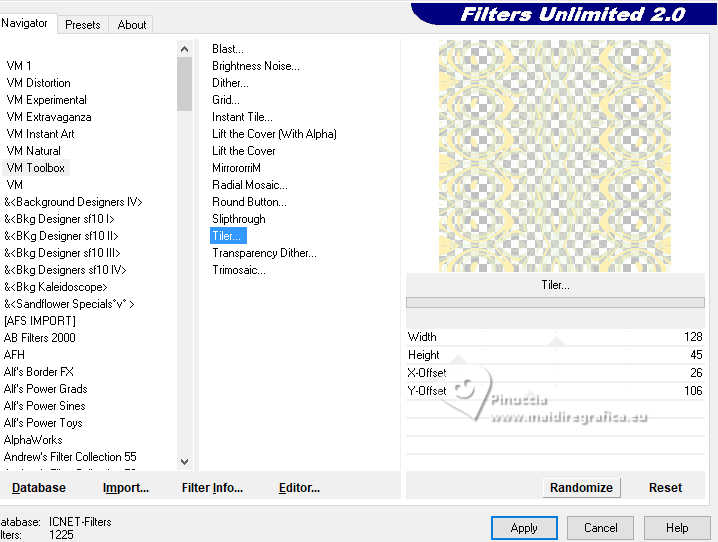Open the Presets tab
This screenshot has width=718, height=542.
82,25
